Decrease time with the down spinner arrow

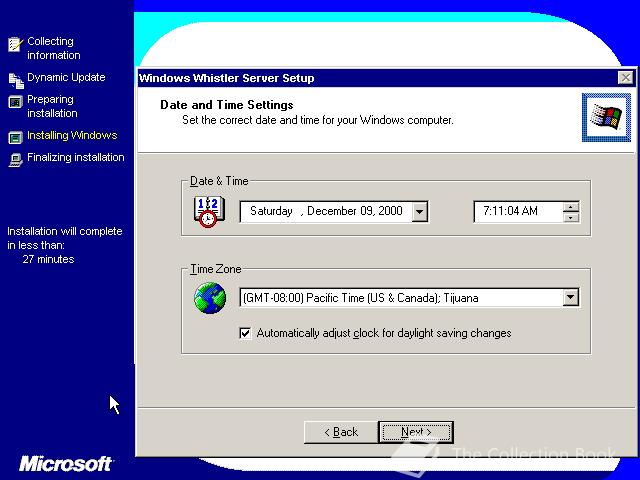571,218
